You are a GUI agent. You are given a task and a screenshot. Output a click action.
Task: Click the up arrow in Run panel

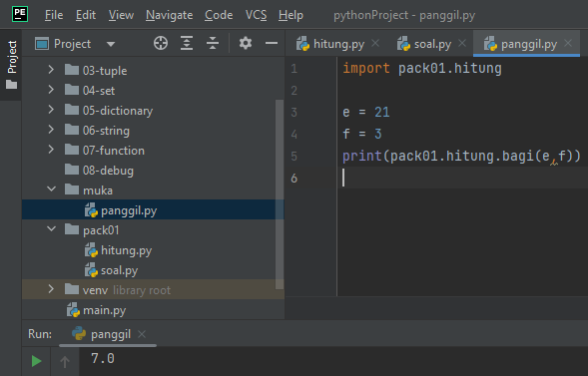[65, 361]
